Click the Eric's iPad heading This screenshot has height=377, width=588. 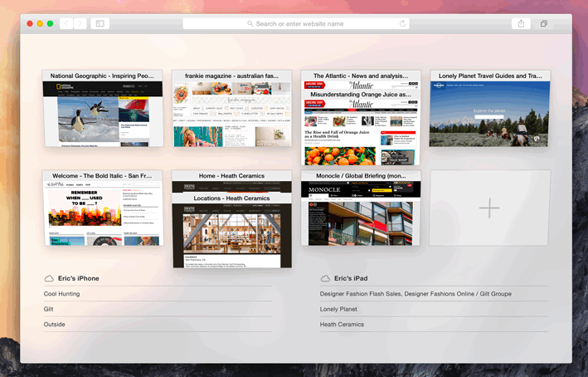pos(351,278)
